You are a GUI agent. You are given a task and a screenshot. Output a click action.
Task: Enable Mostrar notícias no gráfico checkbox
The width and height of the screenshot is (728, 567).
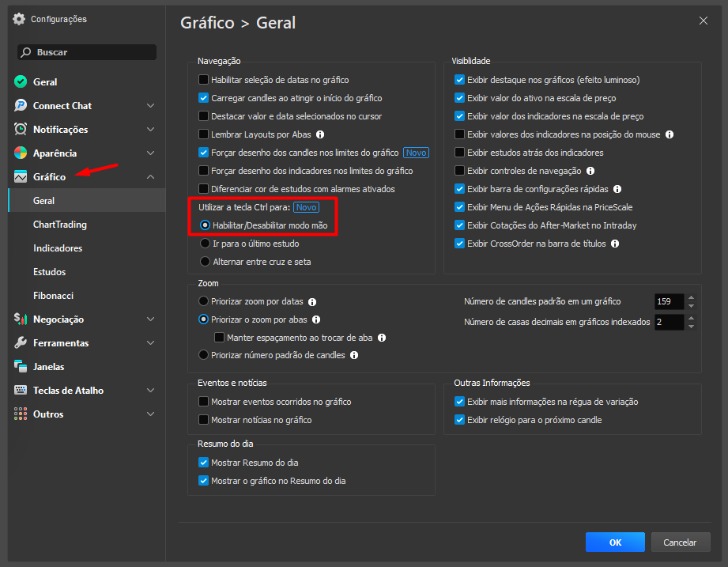(203, 420)
